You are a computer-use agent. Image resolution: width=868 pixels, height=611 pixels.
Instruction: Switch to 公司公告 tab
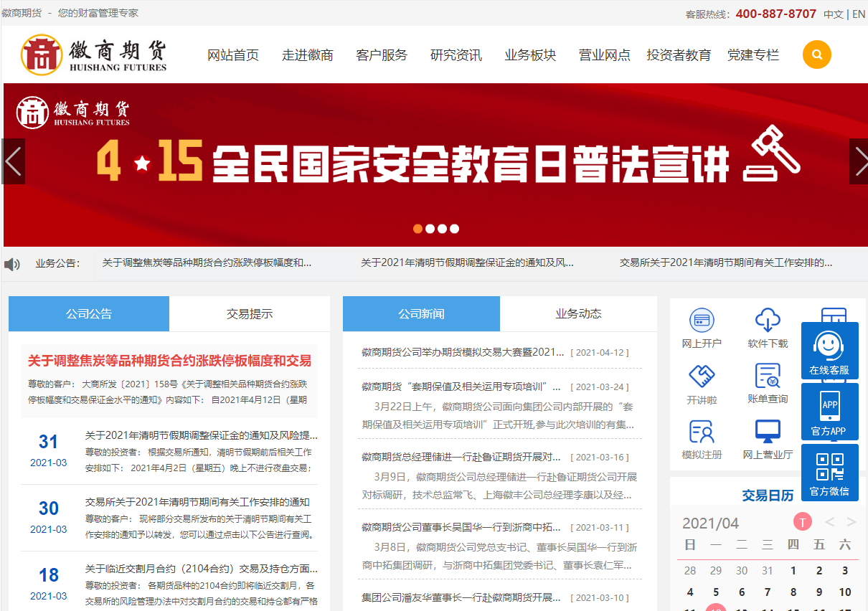click(x=89, y=313)
